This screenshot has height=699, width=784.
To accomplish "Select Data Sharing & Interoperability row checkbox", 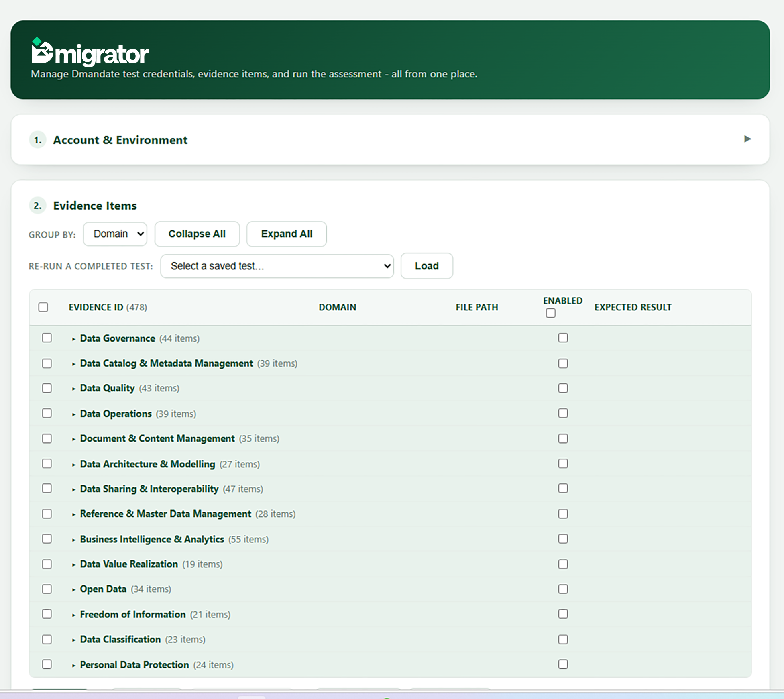I will 47,488.
